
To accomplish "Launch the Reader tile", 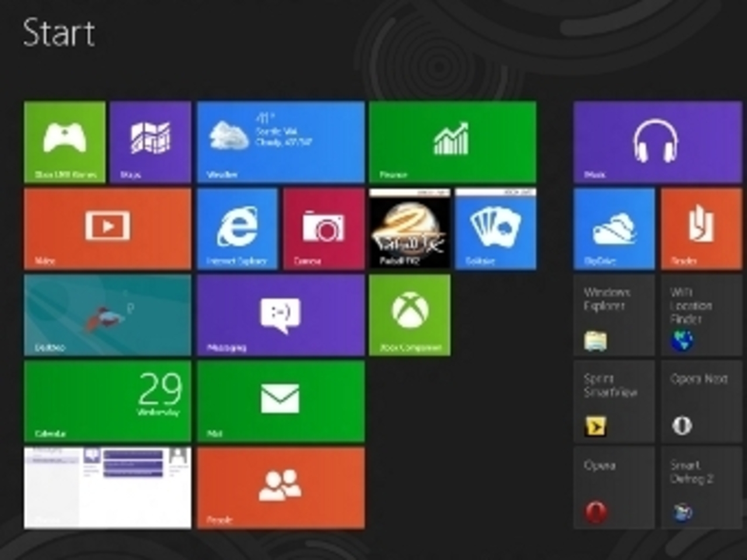I will tap(701, 229).
